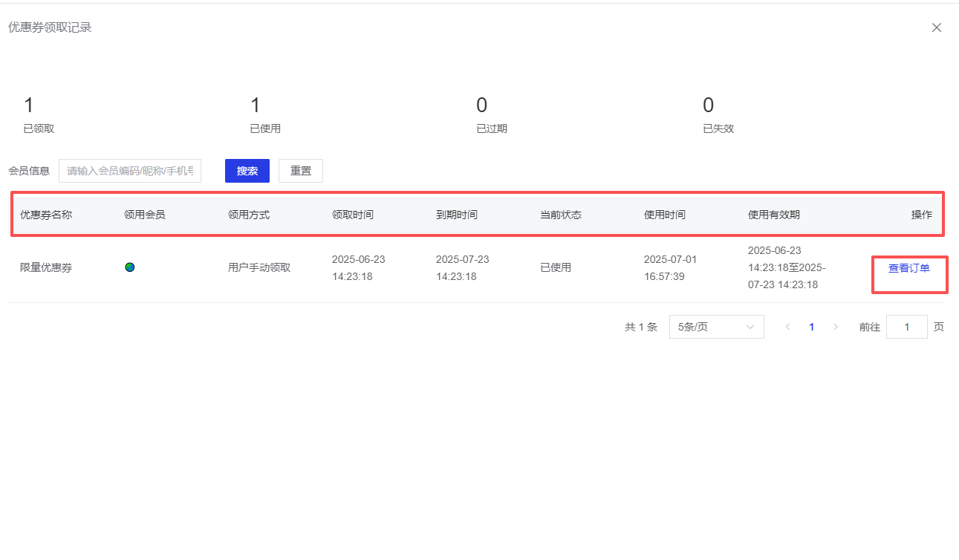Focus the 会员信息 search input field
Viewport: 959px width, 560px height.
(x=130, y=171)
